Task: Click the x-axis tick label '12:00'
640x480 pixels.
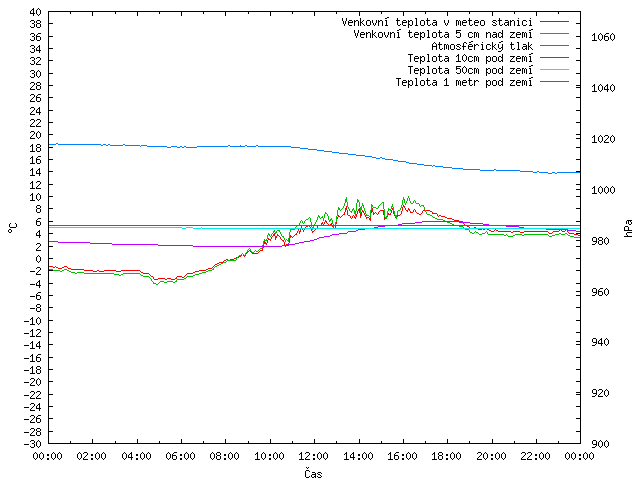Action: pyautogui.click(x=313, y=456)
